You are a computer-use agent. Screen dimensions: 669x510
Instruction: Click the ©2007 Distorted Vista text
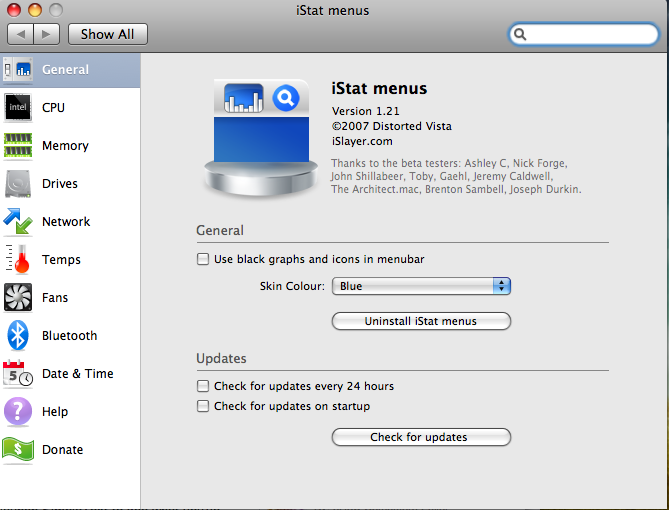coord(392,126)
